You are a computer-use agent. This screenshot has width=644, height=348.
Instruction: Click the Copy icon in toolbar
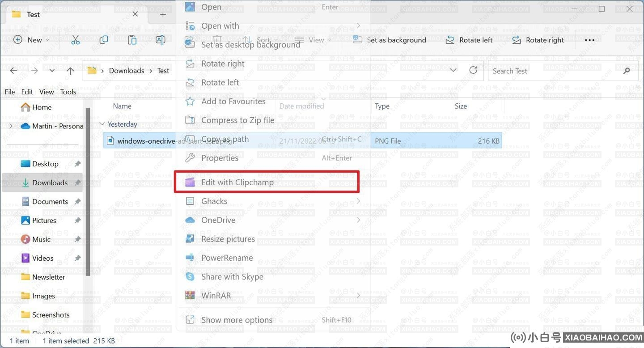click(x=104, y=40)
